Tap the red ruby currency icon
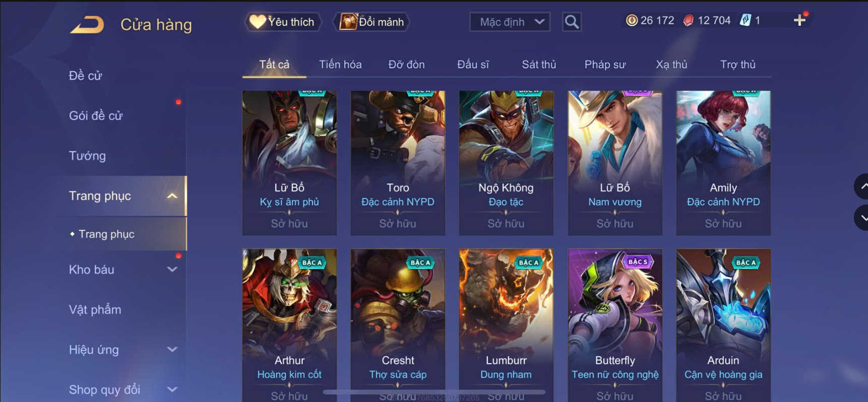This screenshot has width=868, height=402. (x=688, y=20)
